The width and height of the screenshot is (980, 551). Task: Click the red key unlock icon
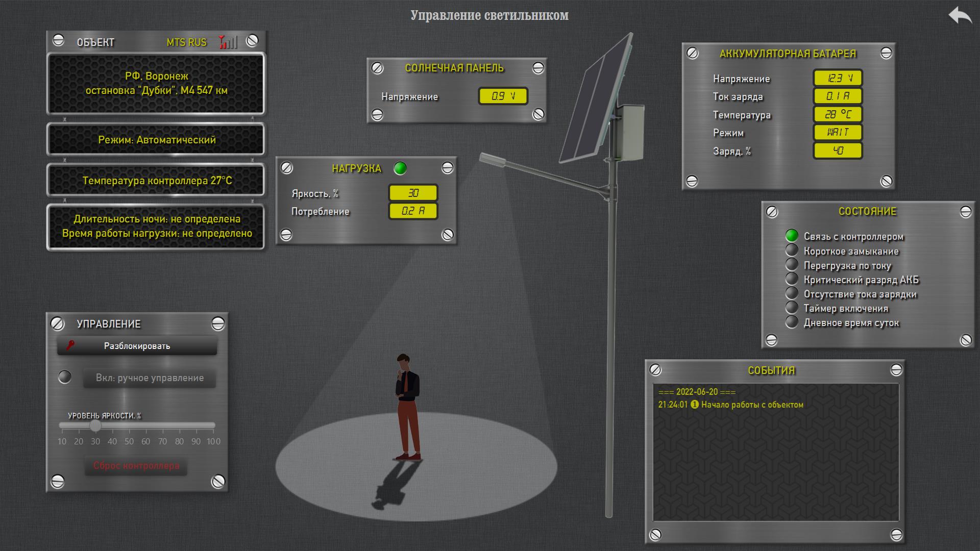point(70,345)
